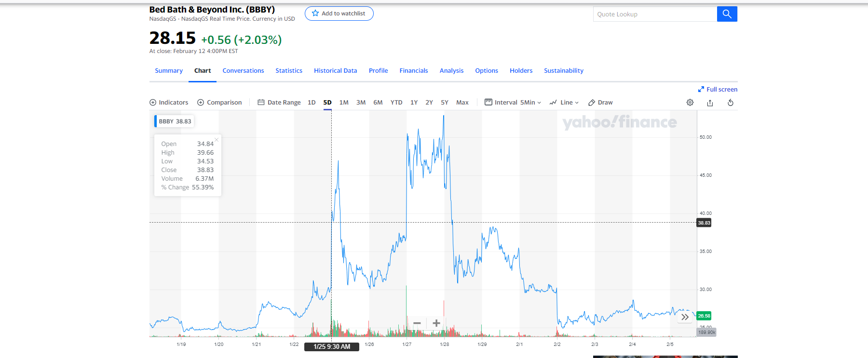
Task: Expand the Interval 5Min dropdown
Action: pyautogui.click(x=513, y=103)
